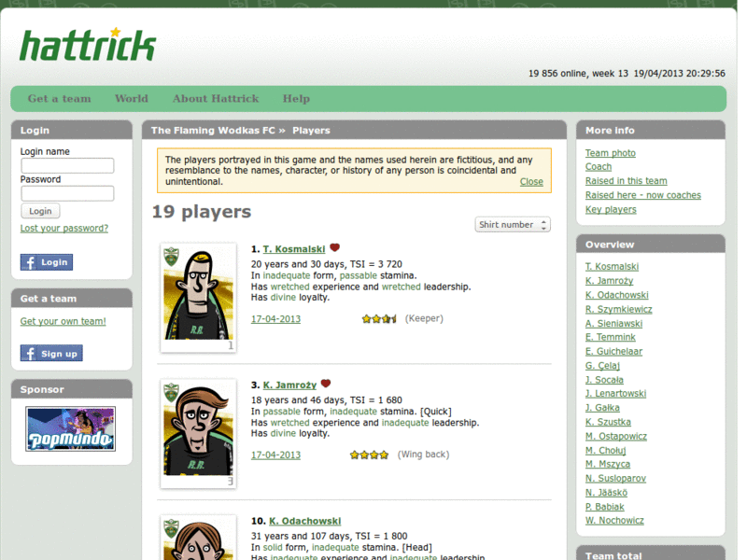Focus the Password field
The height and width of the screenshot is (560, 747).
pos(67,193)
